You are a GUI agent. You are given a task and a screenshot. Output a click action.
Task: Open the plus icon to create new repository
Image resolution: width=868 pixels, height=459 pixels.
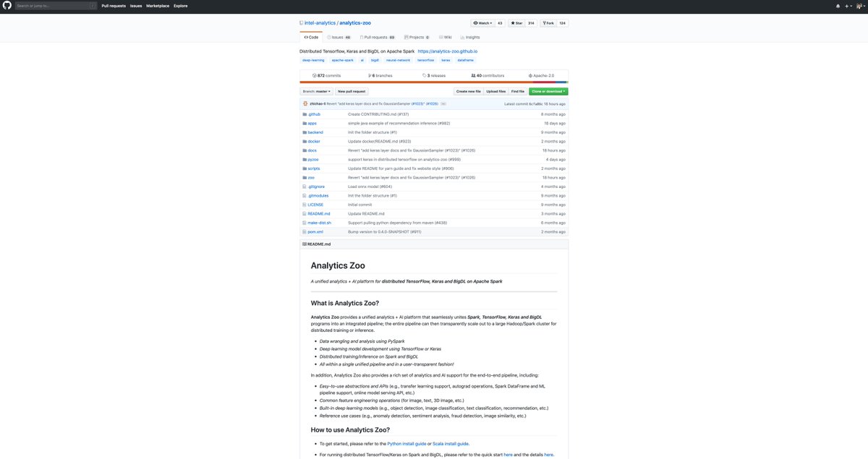848,5
